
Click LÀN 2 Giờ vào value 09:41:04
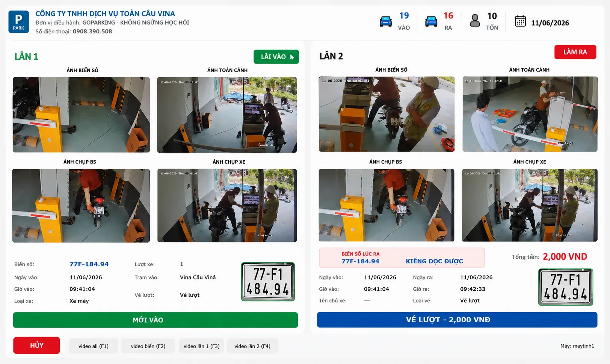click(376, 289)
